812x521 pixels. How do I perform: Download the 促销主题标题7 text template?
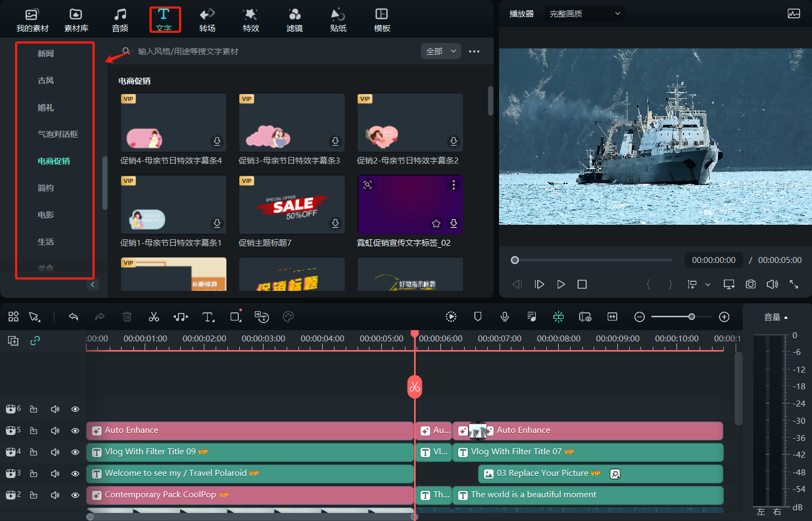[335, 223]
